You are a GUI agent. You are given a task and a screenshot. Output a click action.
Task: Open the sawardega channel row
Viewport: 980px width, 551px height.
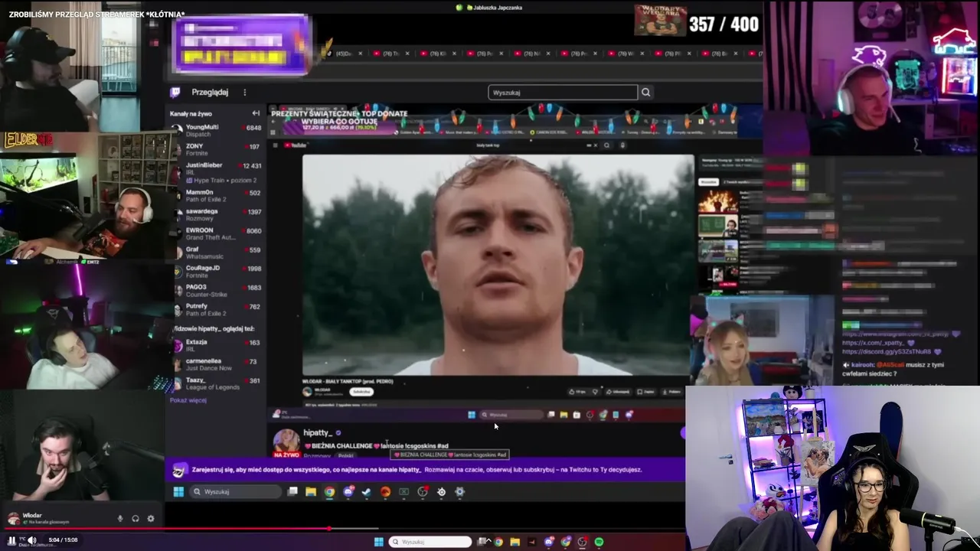[x=217, y=214]
